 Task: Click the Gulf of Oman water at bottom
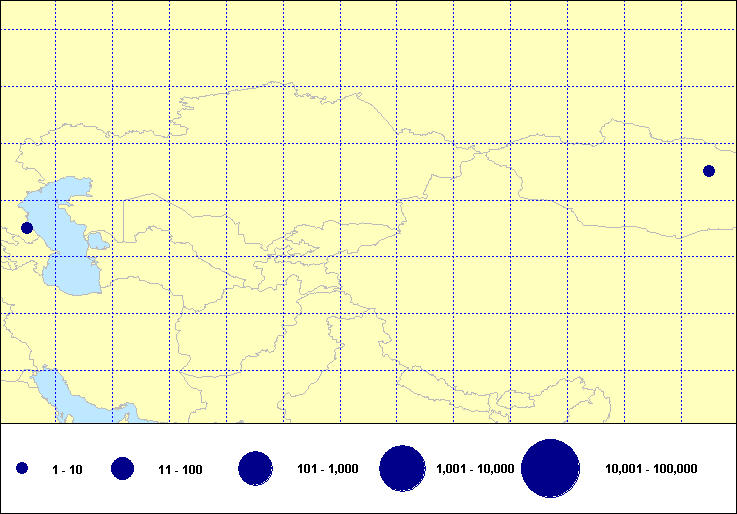[x=120, y=412]
